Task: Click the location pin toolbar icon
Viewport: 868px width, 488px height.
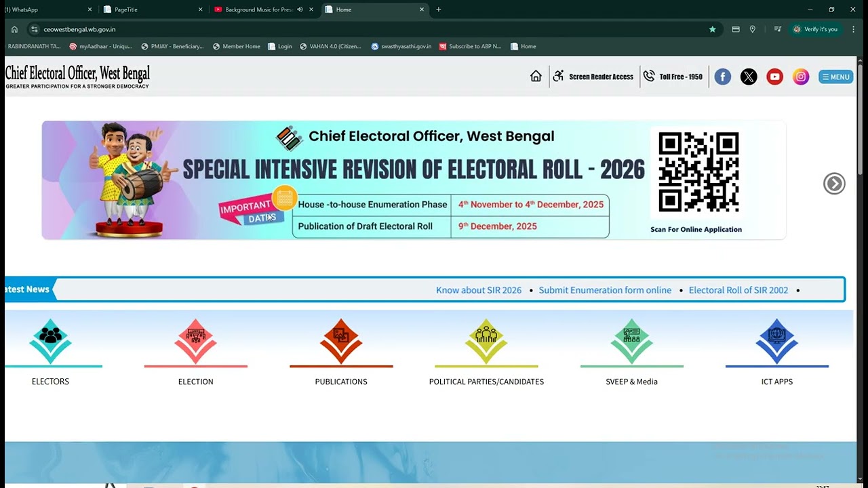Action: [x=753, y=29]
